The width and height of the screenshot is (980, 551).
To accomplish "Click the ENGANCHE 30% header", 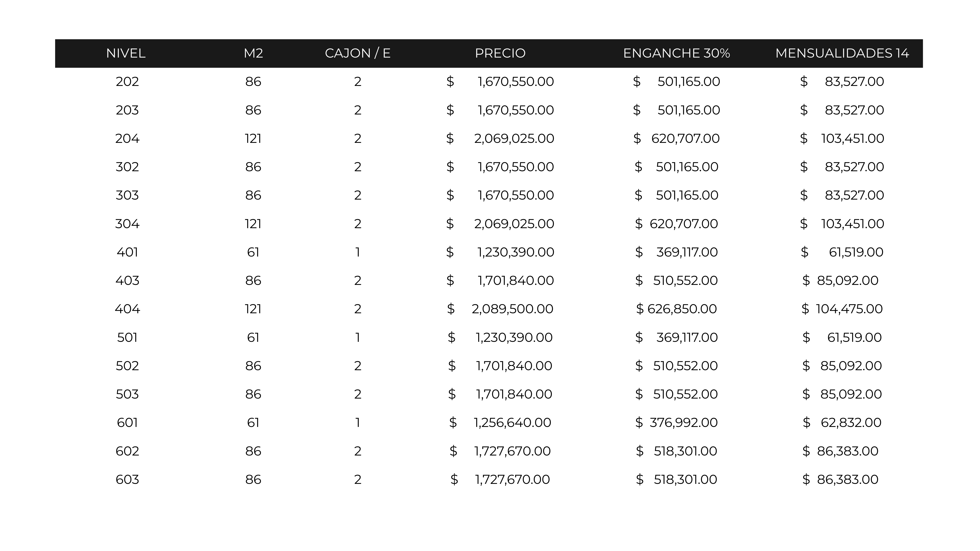I will click(676, 53).
